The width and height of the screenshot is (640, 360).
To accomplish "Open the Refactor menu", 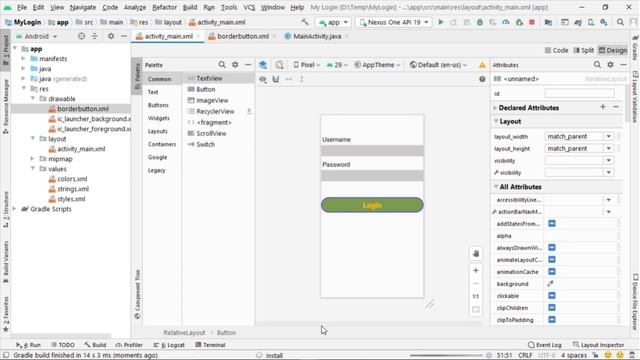I will (164, 7).
